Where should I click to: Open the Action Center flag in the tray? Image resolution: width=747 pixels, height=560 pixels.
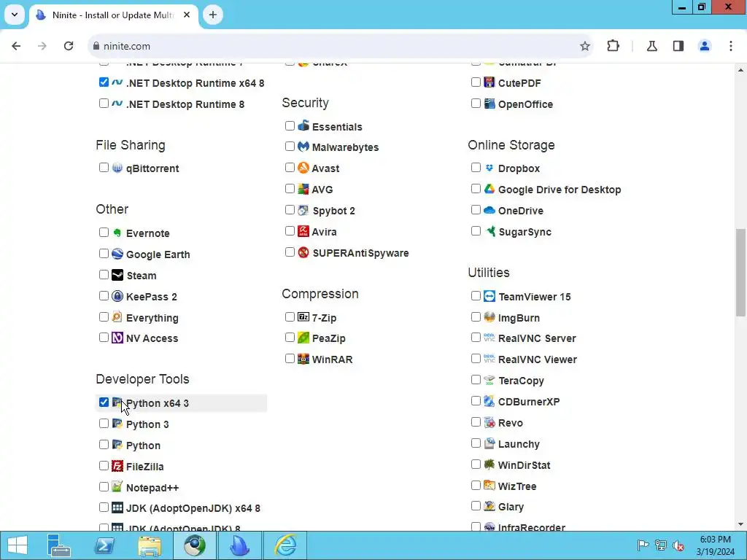click(x=643, y=545)
